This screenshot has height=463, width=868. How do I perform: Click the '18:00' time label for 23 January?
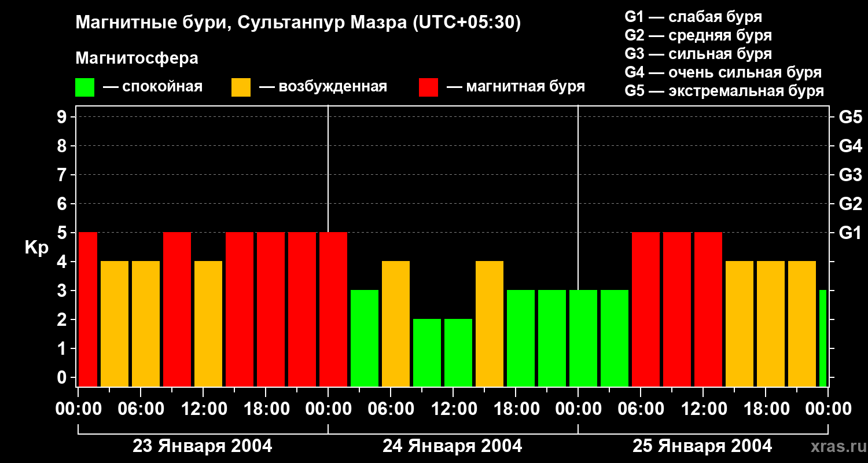tap(266, 409)
